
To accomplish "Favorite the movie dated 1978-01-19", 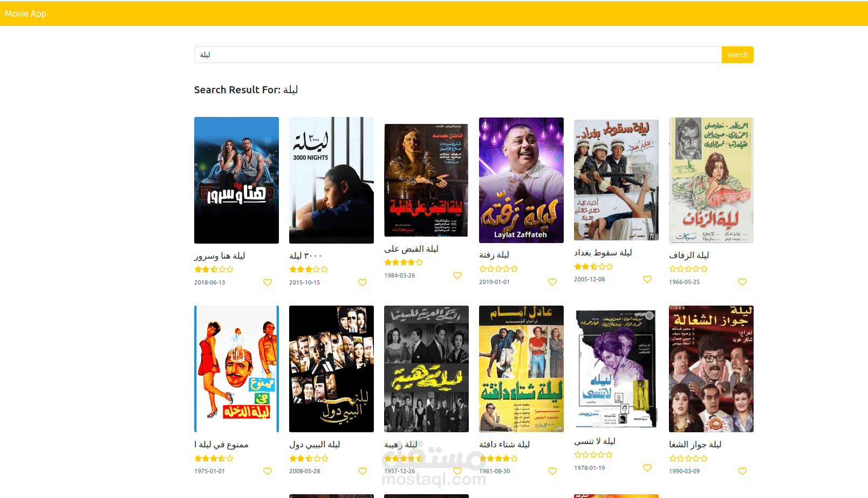I will [647, 468].
